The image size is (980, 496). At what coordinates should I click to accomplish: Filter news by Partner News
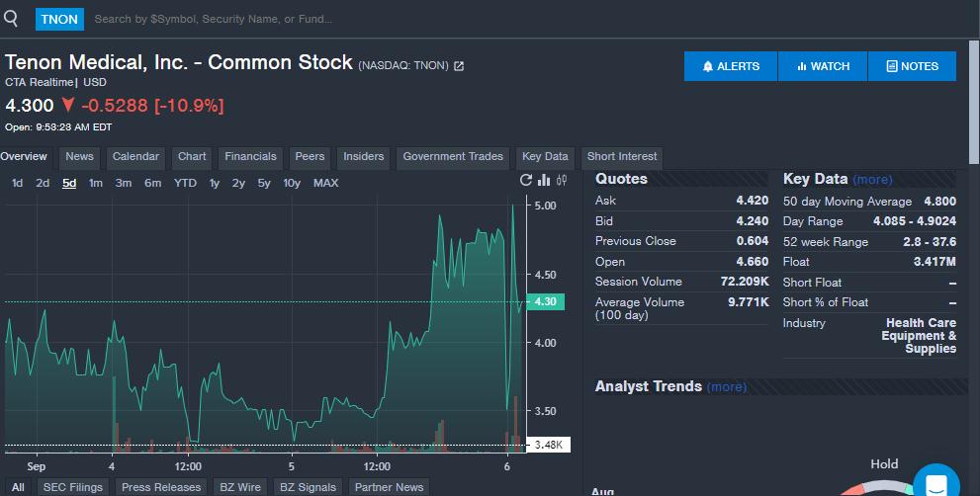click(389, 487)
